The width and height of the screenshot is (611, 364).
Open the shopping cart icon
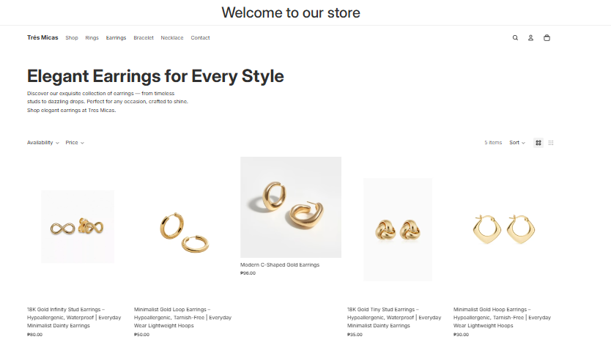[x=547, y=38]
